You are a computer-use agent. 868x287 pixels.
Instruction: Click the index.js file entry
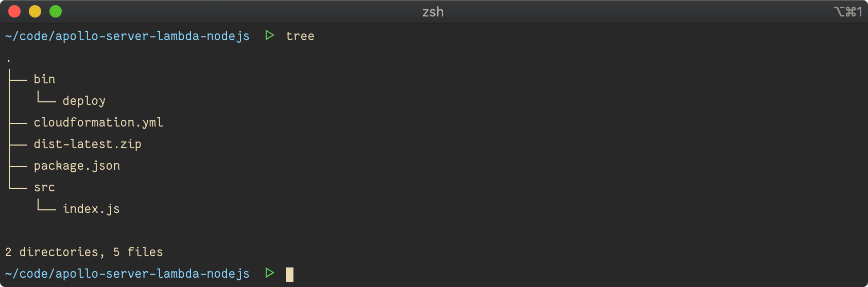91,209
